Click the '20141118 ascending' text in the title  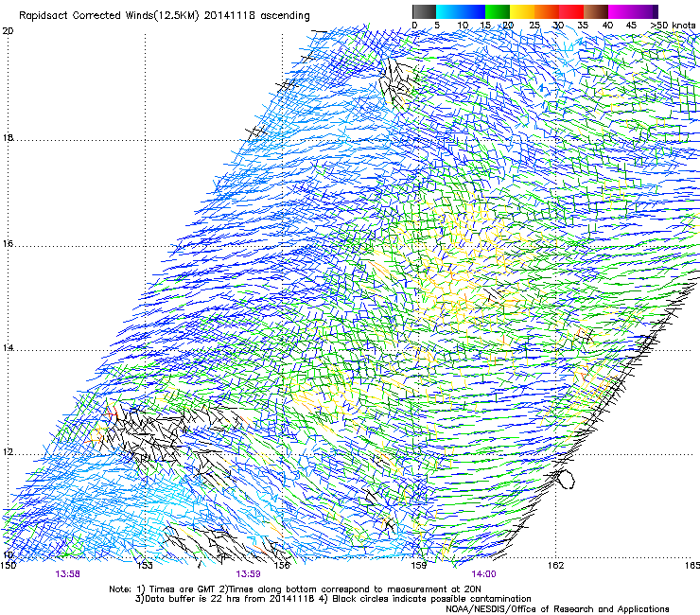pyautogui.click(x=256, y=16)
